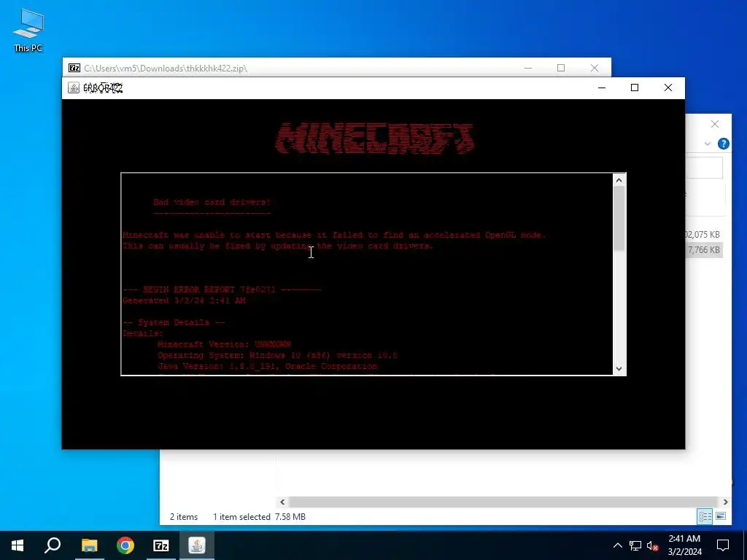The height and width of the screenshot is (560, 747).
Task: Switch Explorer to details view
Action: [x=705, y=516]
